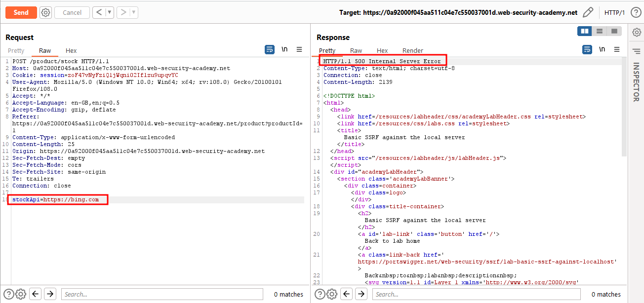Open help icon below Request panel
644x303 pixels.
pos(8,294)
